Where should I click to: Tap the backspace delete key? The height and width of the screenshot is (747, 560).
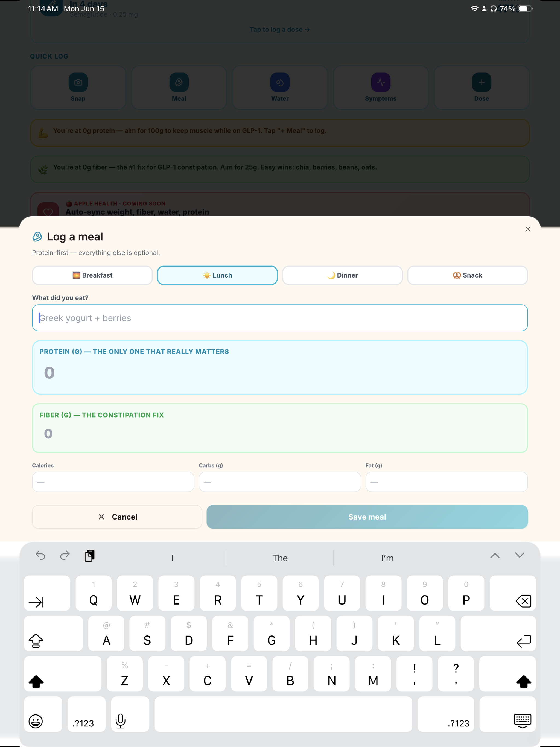click(x=512, y=593)
